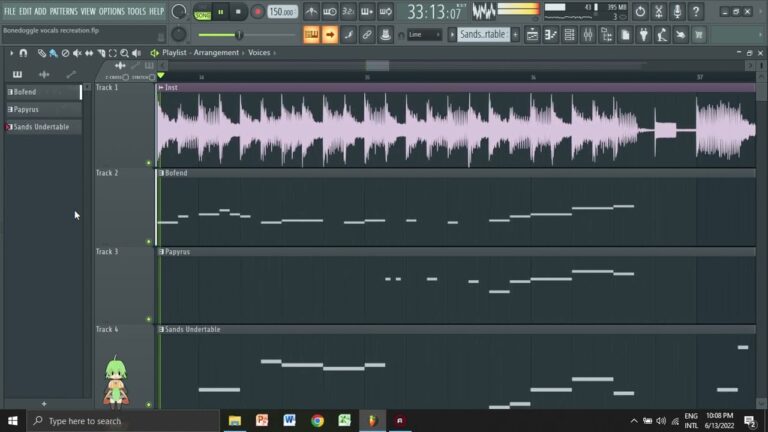This screenshot has height=432, width=768.
Task: Click the Inst audio clip header
Action: [456, 88]
